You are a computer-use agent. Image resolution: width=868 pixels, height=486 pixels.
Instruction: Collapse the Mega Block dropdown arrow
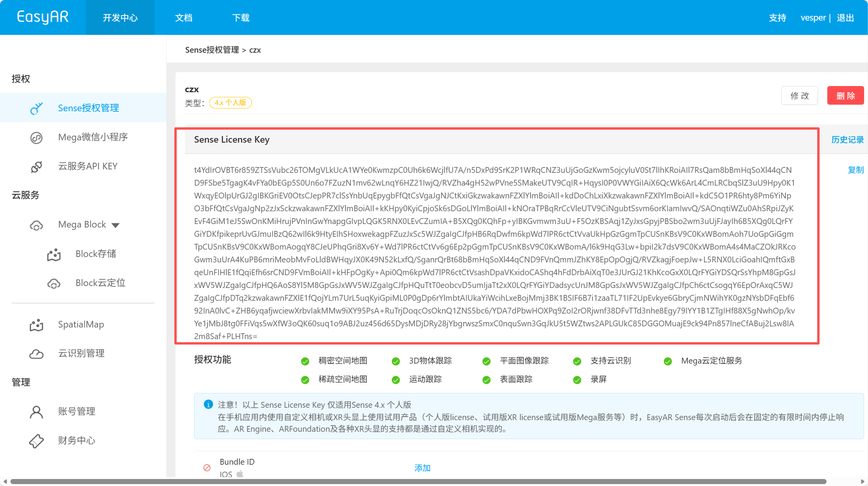[x=115, y=225]
